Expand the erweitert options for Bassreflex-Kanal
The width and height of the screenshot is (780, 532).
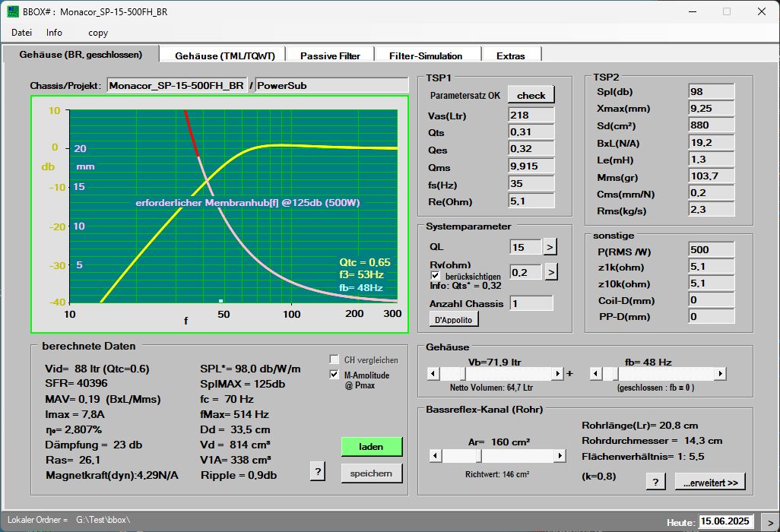[710, 481]
